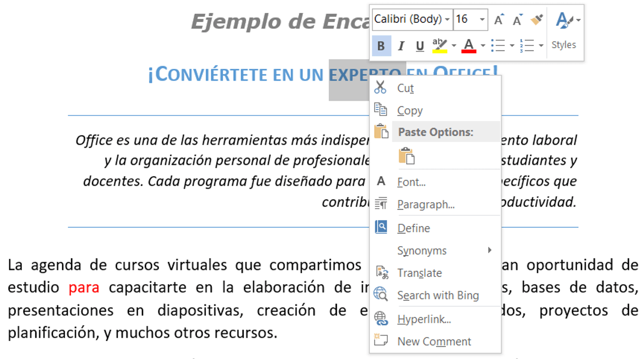
Task: Choose Define from context menu
Action: coord(435,228)
